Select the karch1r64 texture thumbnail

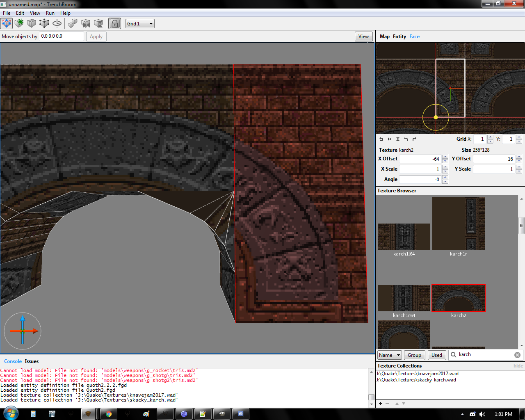404,298
